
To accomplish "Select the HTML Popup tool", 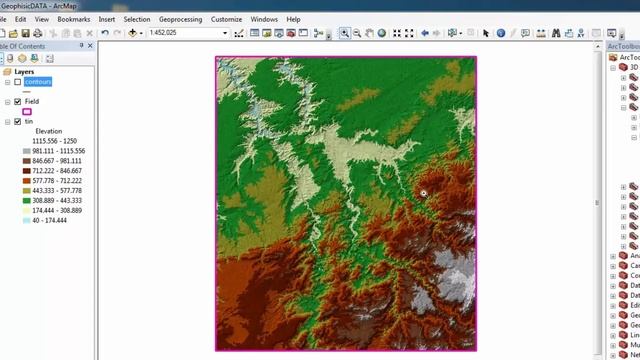I will [525, 33].
